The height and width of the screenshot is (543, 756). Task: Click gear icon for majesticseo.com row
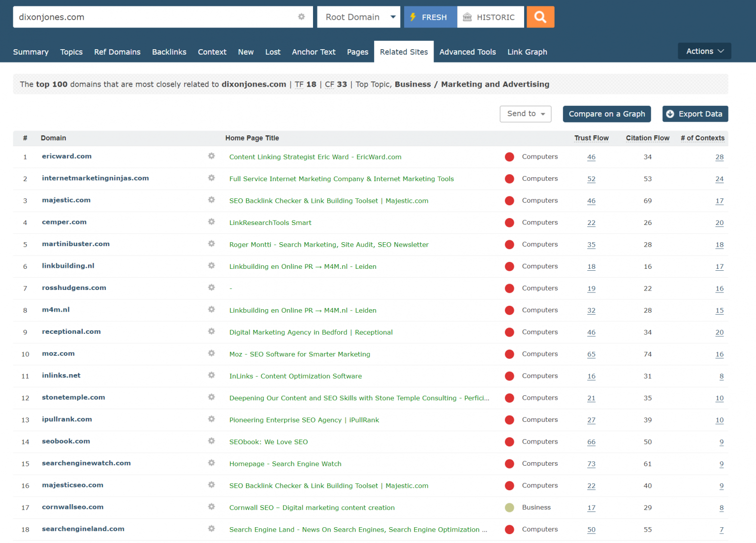[x=211, y=485]
